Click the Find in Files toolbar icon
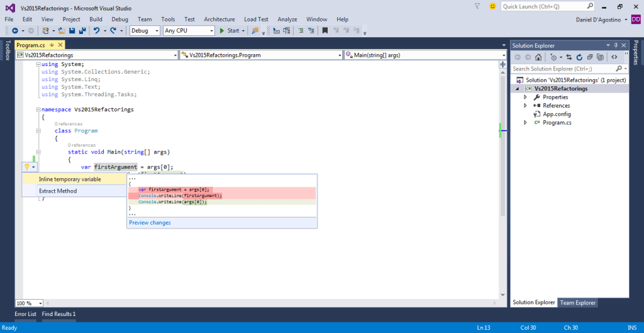Screen dimensions: 644x333 [x=255, y=30]
